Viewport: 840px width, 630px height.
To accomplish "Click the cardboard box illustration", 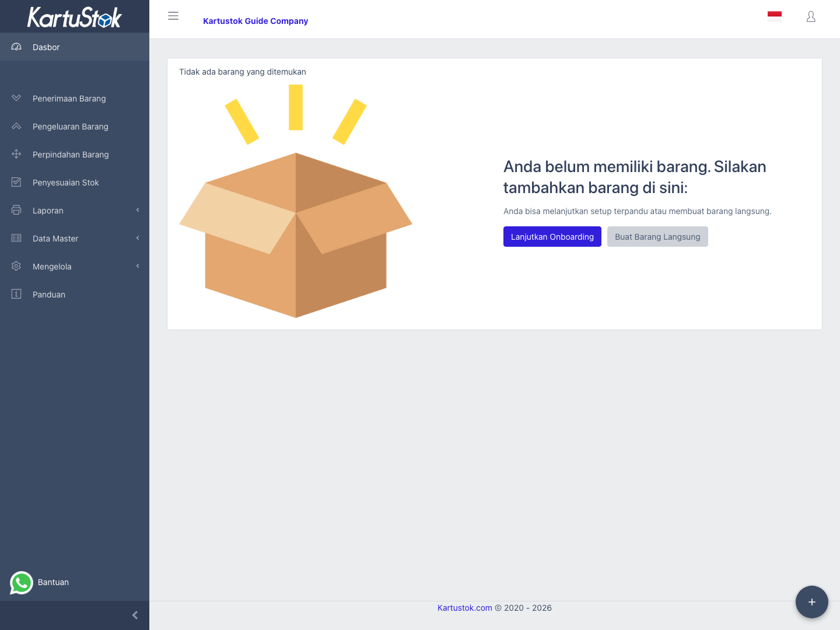I will pyautogui.click(x=296, y=201).
